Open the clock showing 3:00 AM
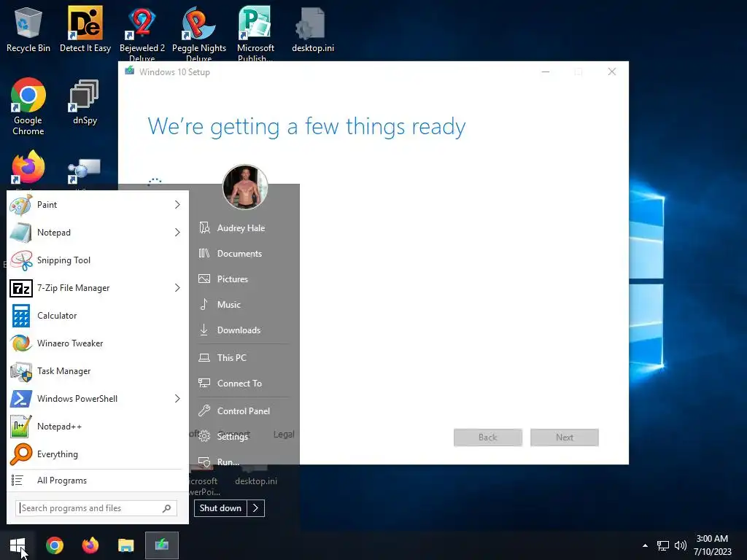This screenshot has width=747, height=560. pos(712,545)
